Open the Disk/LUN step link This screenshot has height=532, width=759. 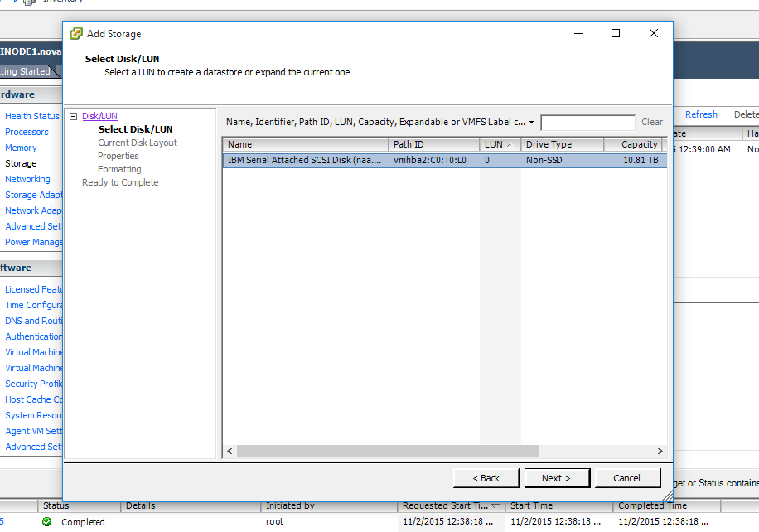99,116
